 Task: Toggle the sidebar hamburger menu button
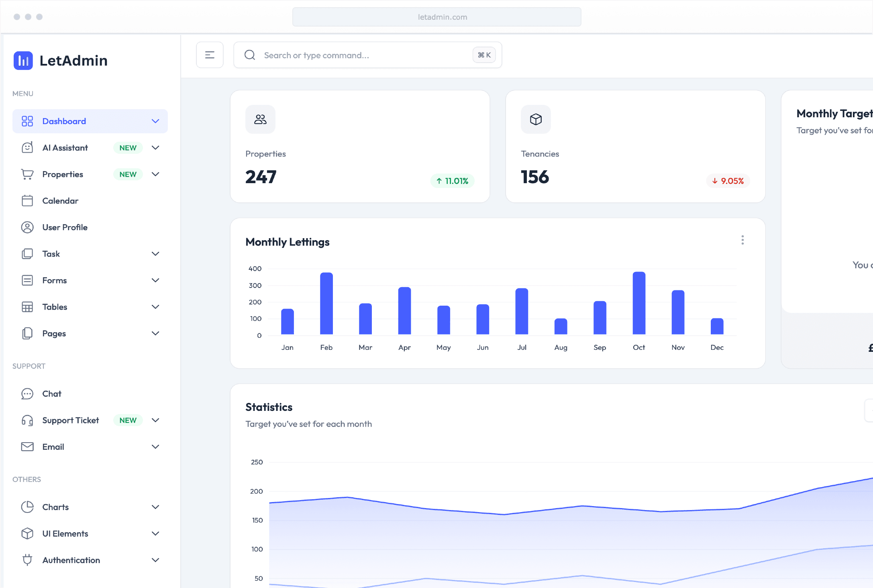(x=210, y=55)
